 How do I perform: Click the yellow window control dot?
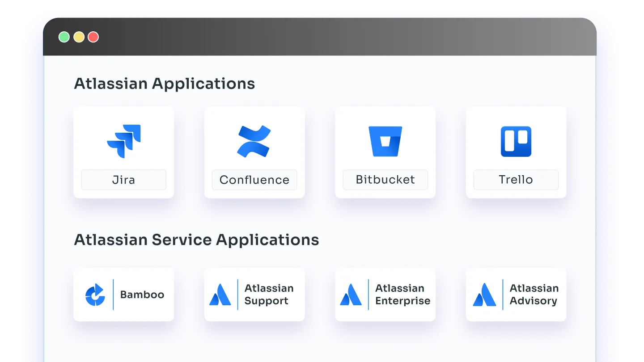[79, 37]
